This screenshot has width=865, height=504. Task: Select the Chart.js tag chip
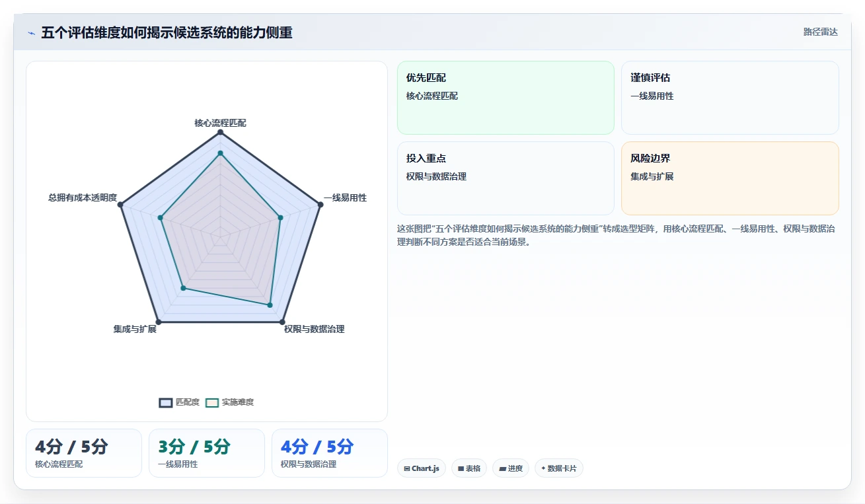422,468
